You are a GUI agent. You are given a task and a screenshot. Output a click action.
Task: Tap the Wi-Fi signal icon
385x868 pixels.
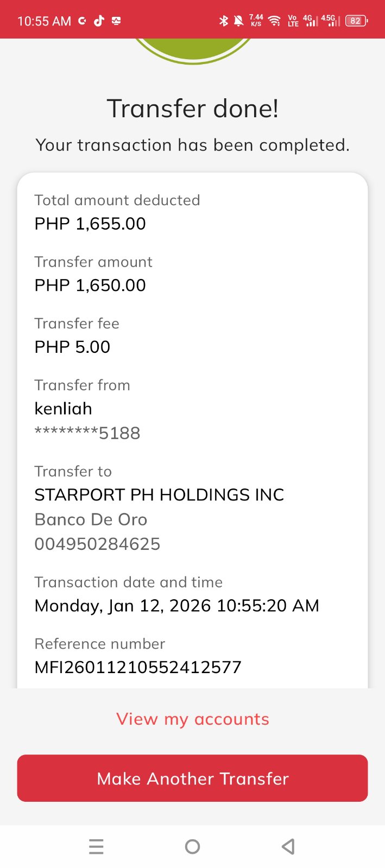pos(275,21)
